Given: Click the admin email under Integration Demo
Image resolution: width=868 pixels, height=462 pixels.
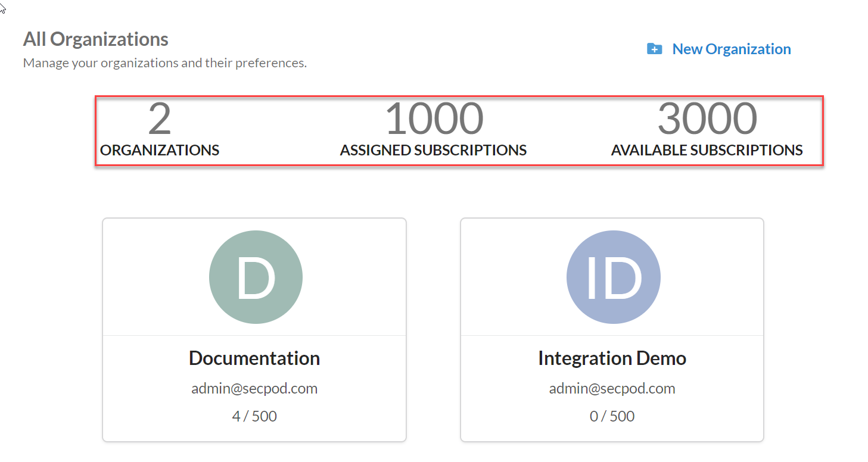Looking at the screenshot, I should pyautogui.click(x=612, y=389).
